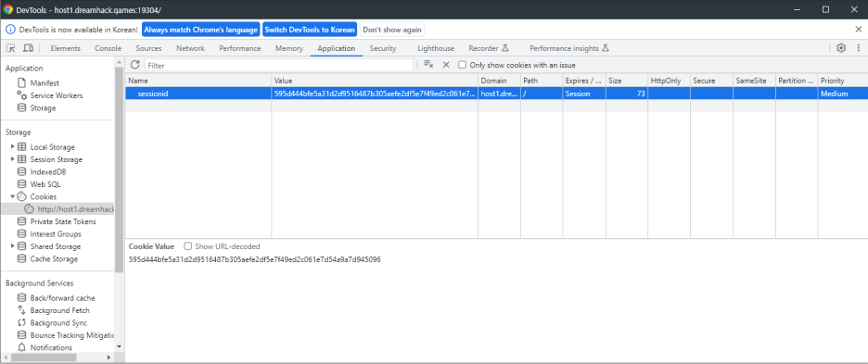Switch to the Console tab
This screenshot has height=364, width=868.
(x=108, y=48)
